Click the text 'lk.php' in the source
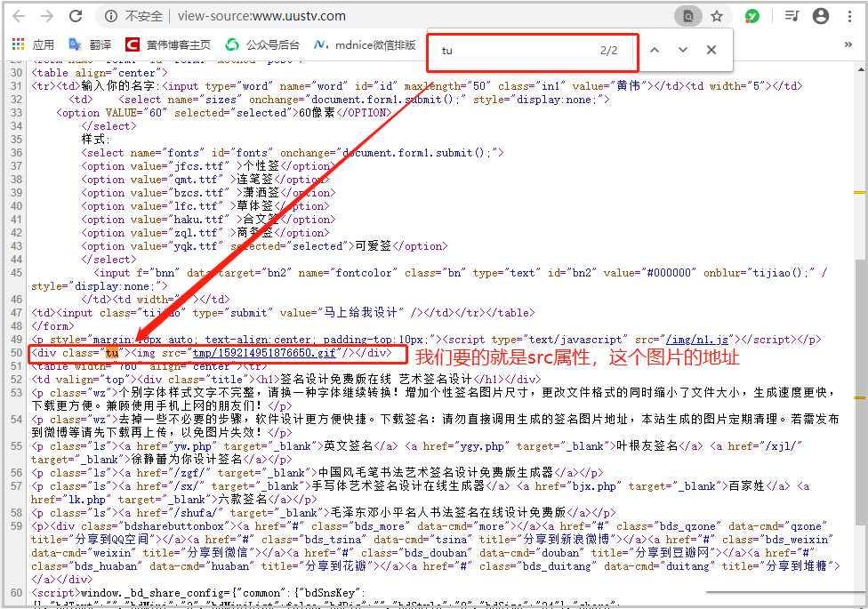This screenshot has width=868, height=609. coord(86,500)
